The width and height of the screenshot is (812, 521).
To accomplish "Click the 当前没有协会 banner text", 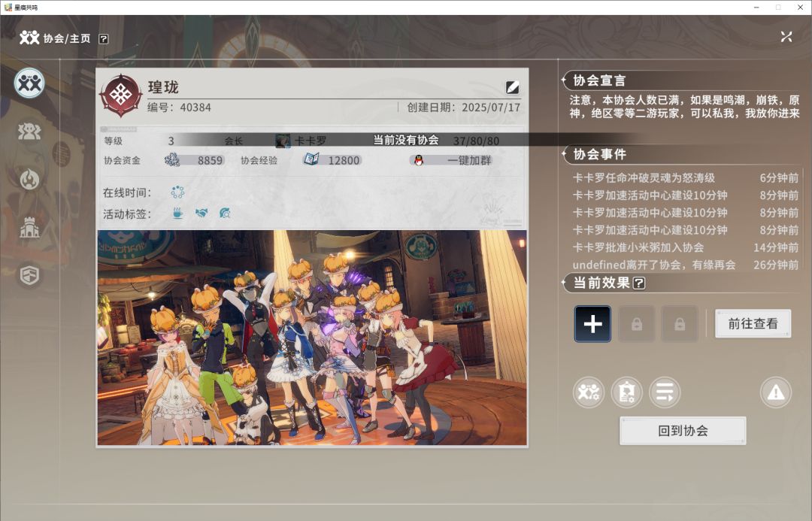I will [406, 141].
